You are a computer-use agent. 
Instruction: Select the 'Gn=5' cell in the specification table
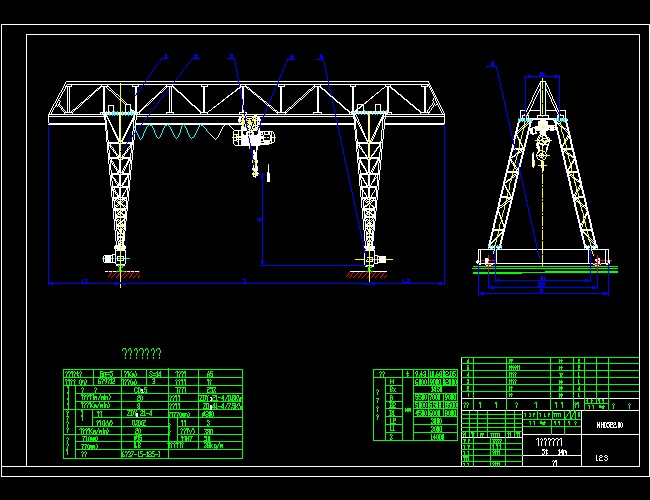[x=107, y=374]
